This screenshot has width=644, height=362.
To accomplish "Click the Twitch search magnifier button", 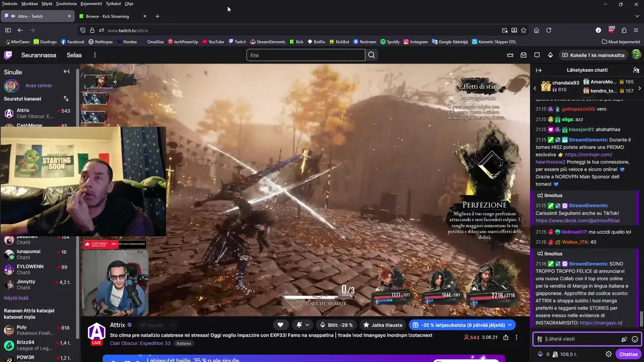I will click(371, 55).
